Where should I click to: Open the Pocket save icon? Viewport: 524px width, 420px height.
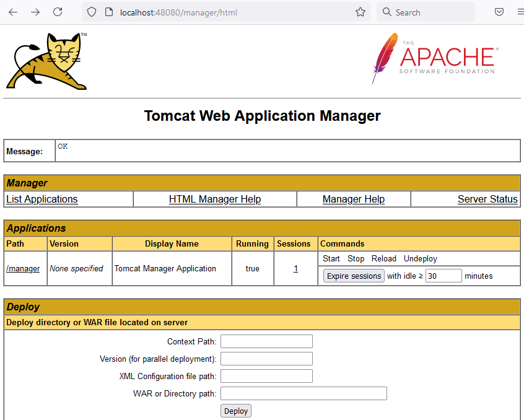pyautogui.click(x=499, y=12)
